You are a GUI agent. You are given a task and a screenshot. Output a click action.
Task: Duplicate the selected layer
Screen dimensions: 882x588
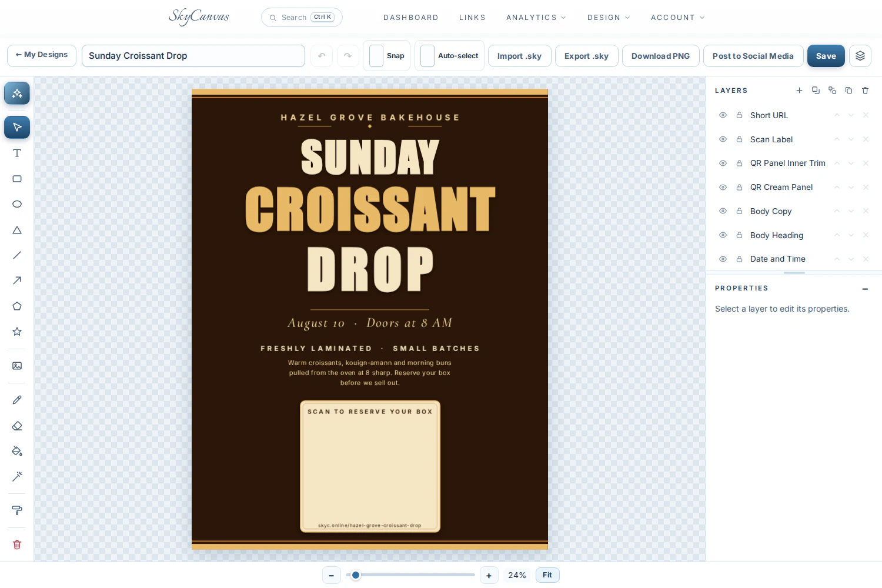click(x=848, y=91)
